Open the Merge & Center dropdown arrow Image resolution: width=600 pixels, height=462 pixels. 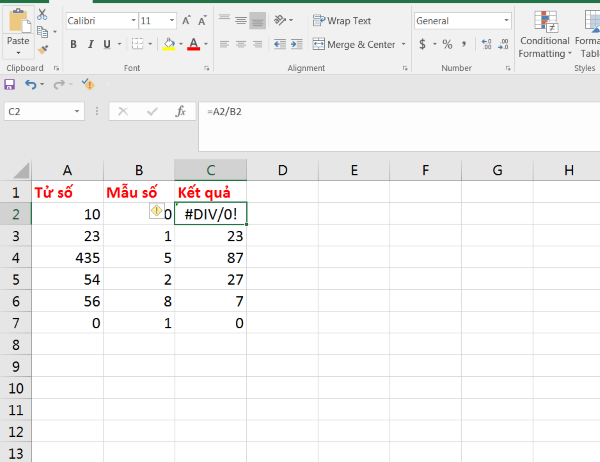[404, 44]
